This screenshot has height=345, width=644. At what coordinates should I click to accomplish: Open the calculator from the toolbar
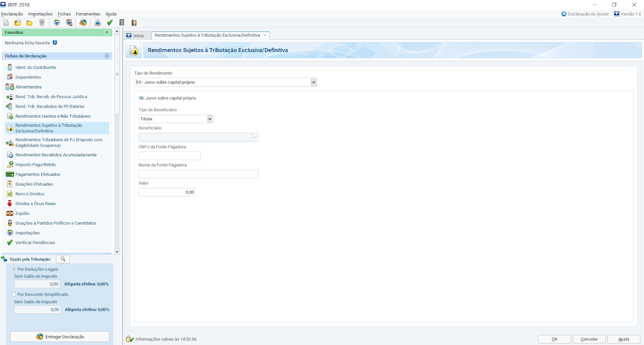click(122, 23)
